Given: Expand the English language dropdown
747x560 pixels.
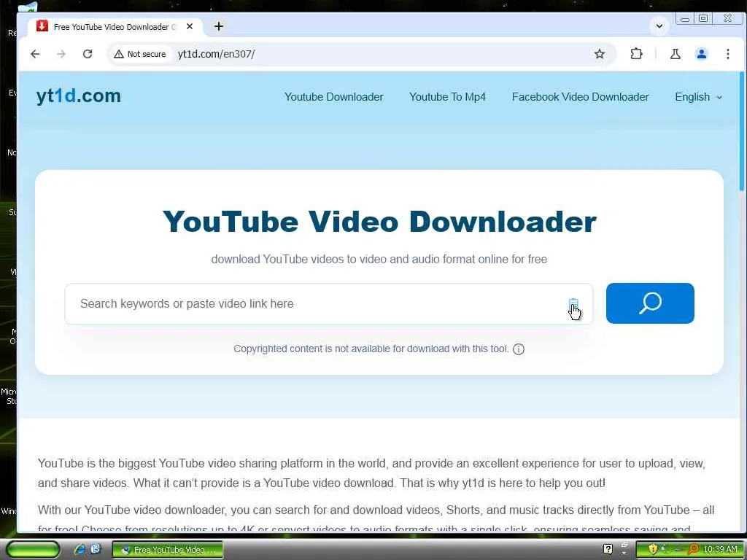Looking at the screenshot, I should pos(698,97).
